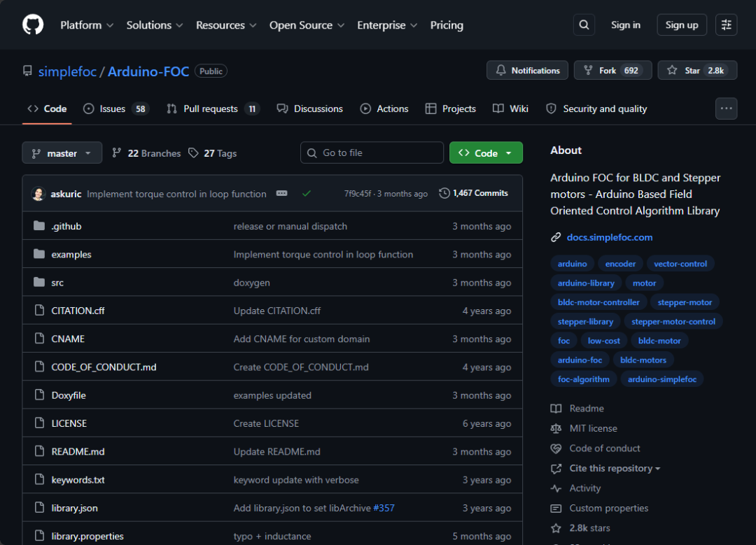Click askuric avatar image

coord(38,194)
